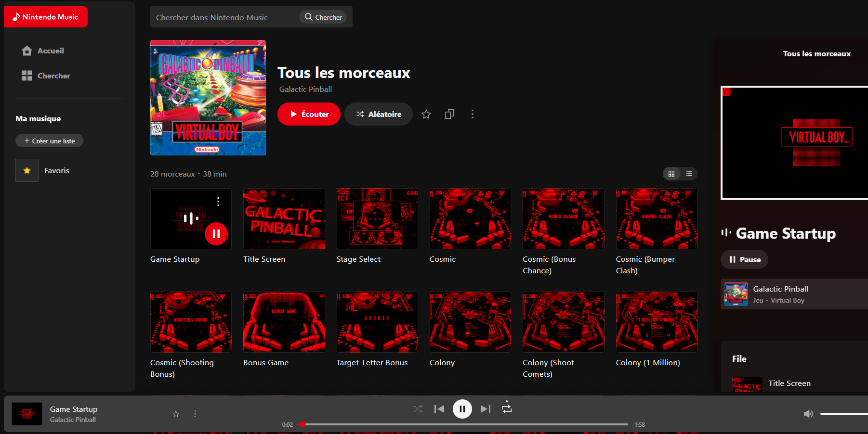Image resolution: width=868 pixels, height=434 pixels.
Task: Play the Target-Letter Bonus track
Action: pyautogui.click(x=377, y=322)
